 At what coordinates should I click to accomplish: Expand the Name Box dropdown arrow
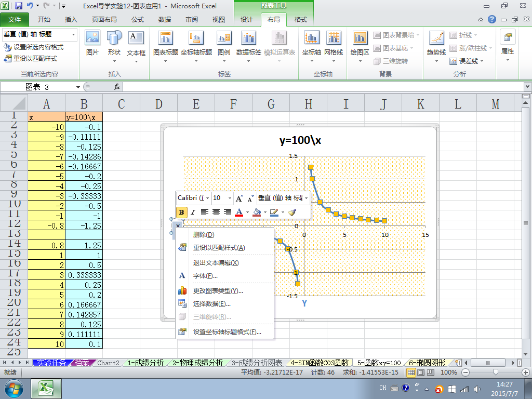pyautogui.click(x=78, y=87)
